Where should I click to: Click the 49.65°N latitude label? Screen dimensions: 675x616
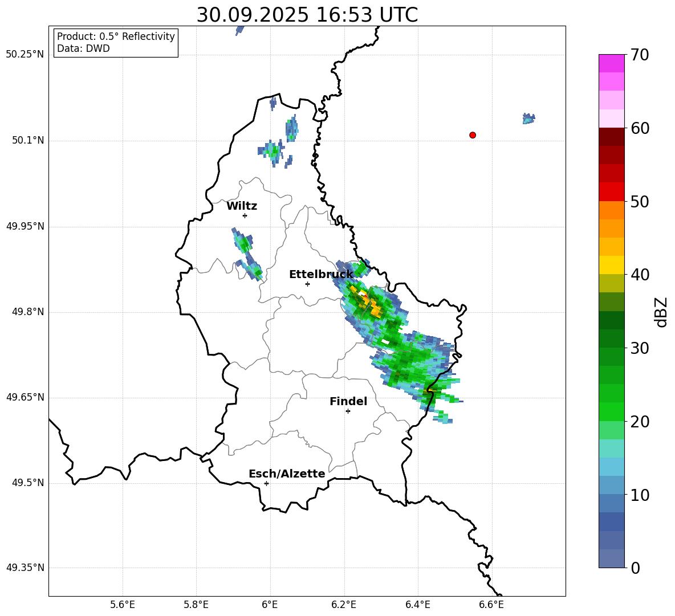25,397
